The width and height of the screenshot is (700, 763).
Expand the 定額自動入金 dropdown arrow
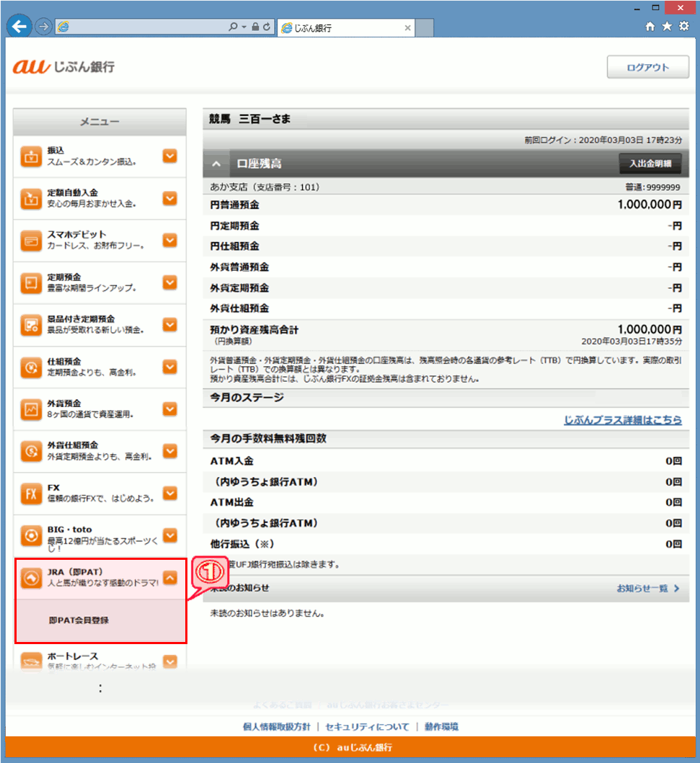[x=170, y=199]
